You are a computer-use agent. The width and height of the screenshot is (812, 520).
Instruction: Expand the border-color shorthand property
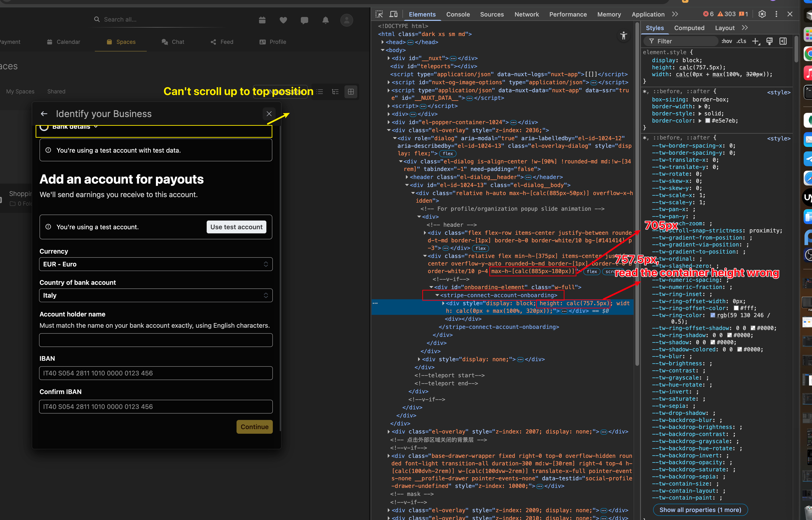pyautogui.click(x=700, y=120)
